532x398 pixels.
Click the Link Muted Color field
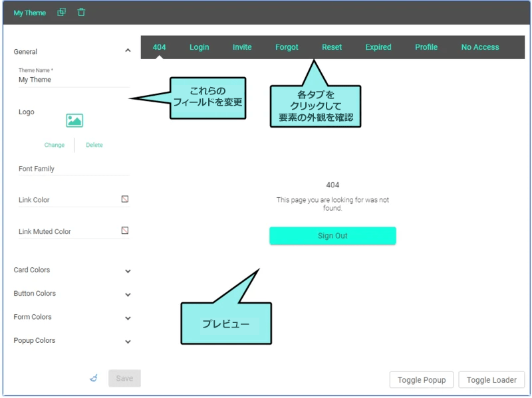click(x=74, y=231)
